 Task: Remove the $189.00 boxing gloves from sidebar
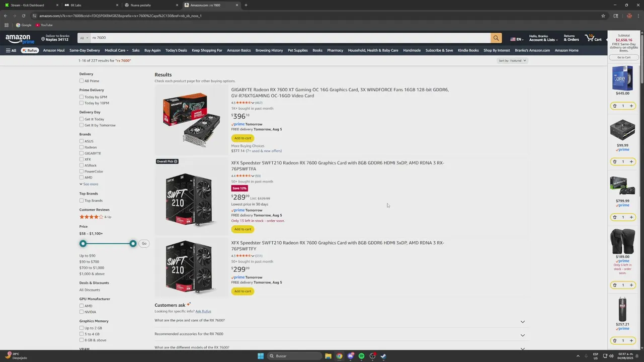tap(614, 285)
